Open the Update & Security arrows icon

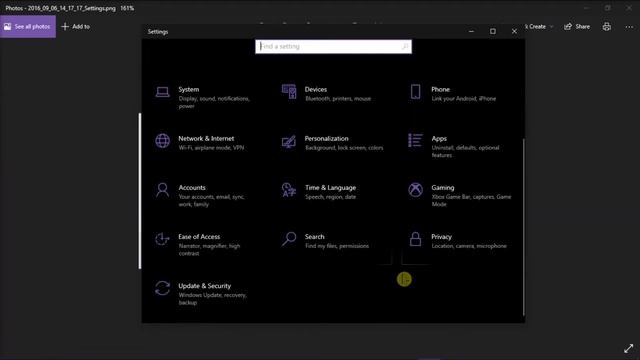162,288
